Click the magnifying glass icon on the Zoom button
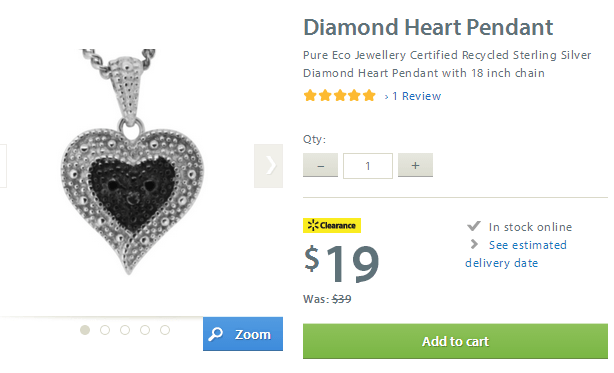The height and width of the screenshot is (373, 614). (216, 334)
